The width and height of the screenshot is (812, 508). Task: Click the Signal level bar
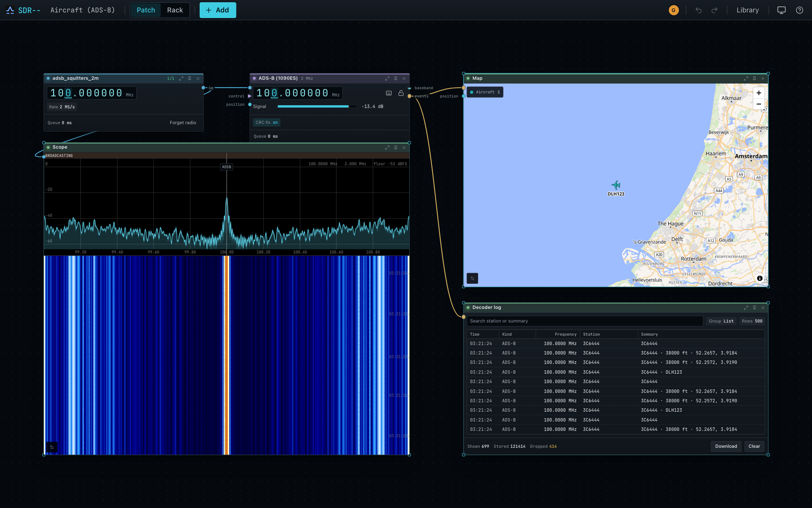click(317, 106)
